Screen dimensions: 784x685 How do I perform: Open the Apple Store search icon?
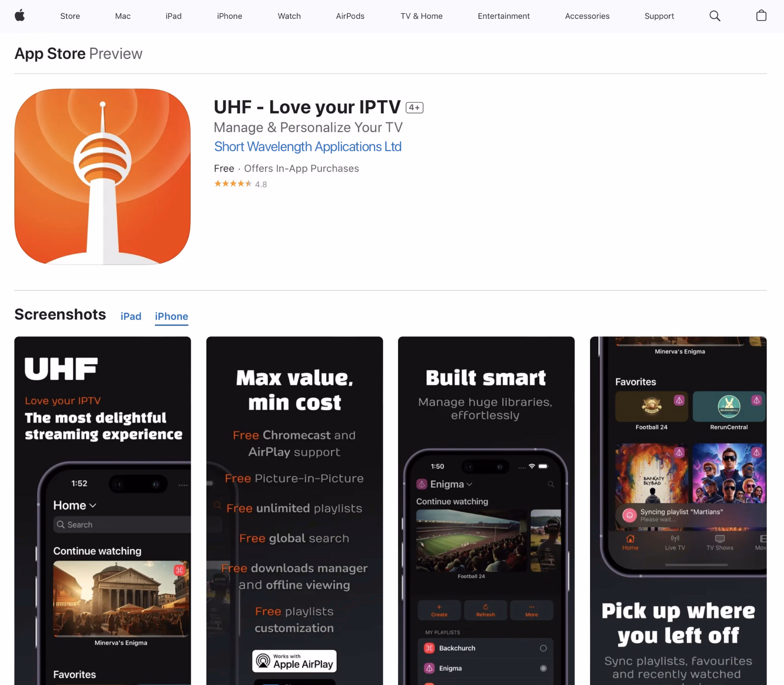click(x=715, y=16)
